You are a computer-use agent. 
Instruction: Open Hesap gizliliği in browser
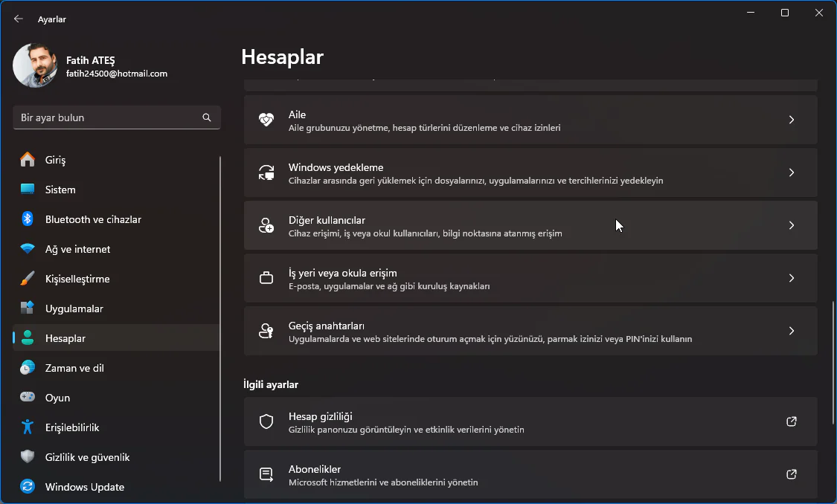(791, 421)
